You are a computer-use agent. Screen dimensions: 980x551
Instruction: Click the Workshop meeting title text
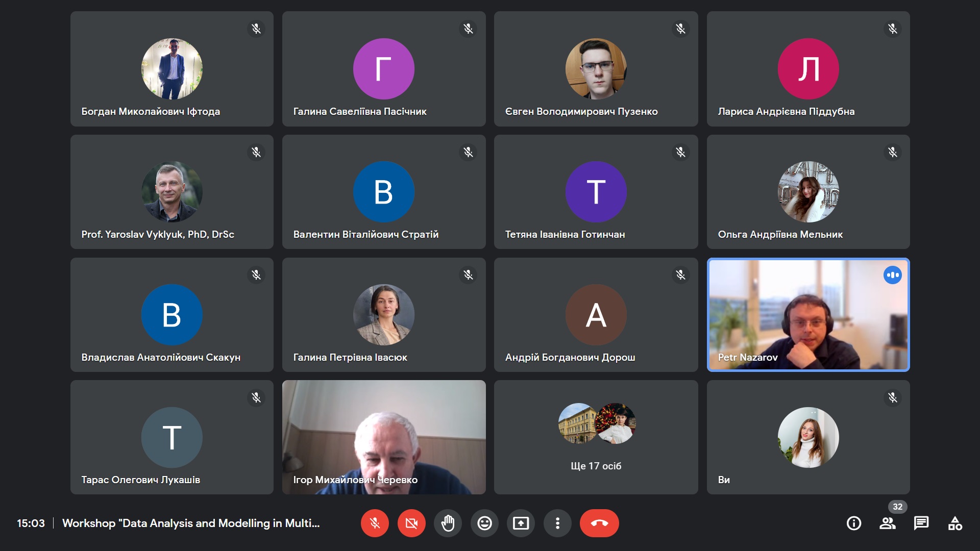coord(191,523)
